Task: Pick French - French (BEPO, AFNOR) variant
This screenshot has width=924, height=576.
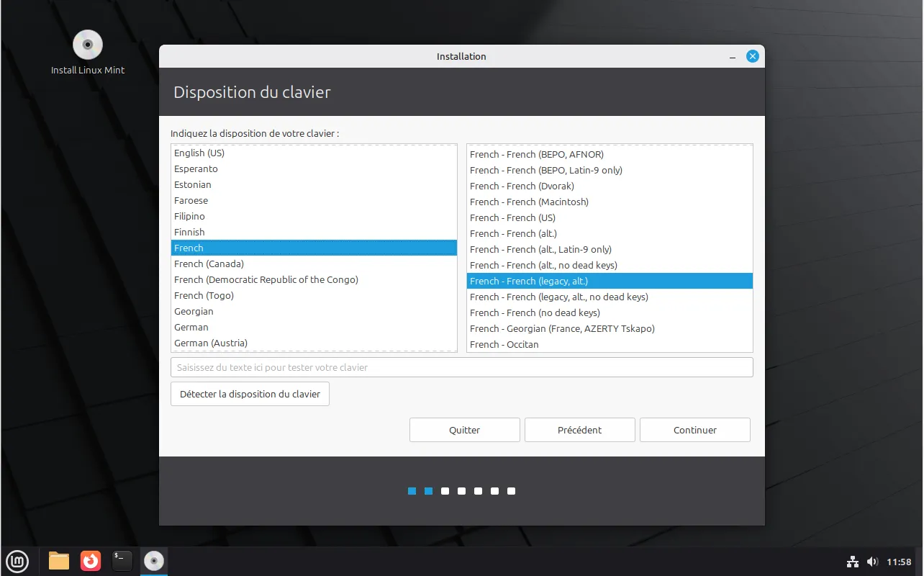Action: [x=537, y=154]
